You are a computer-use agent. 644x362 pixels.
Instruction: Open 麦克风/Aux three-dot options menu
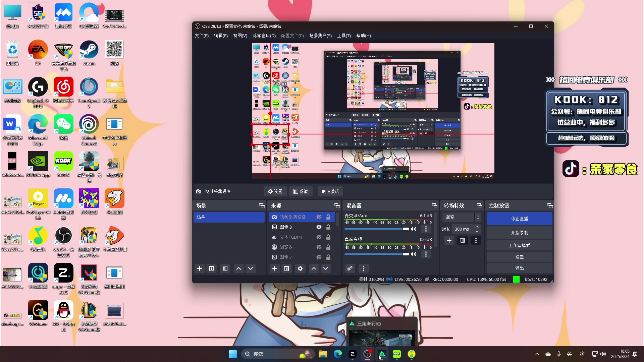[x=426, y=229]
